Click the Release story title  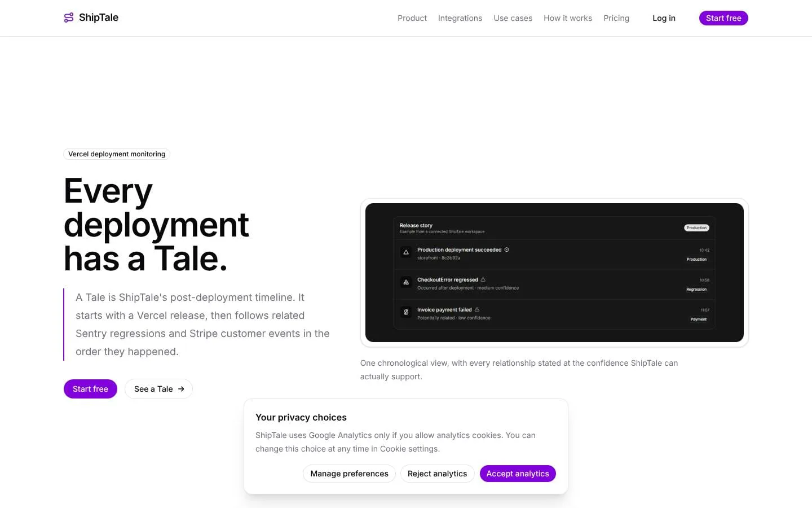416,225
